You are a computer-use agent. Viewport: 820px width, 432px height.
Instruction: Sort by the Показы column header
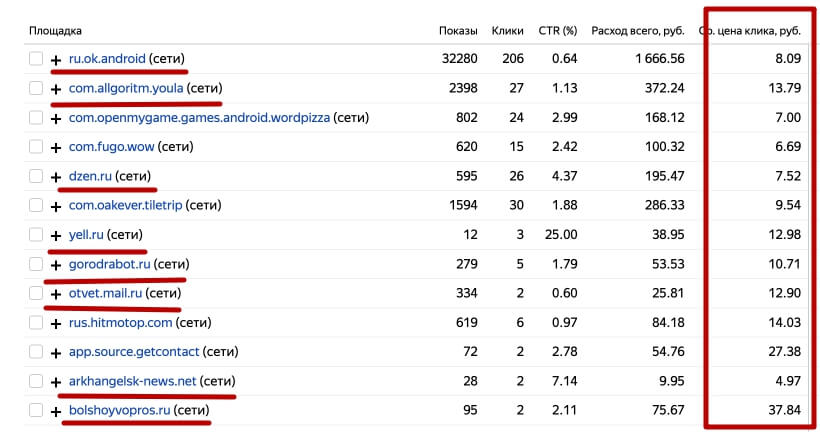(x=458, y=30)
